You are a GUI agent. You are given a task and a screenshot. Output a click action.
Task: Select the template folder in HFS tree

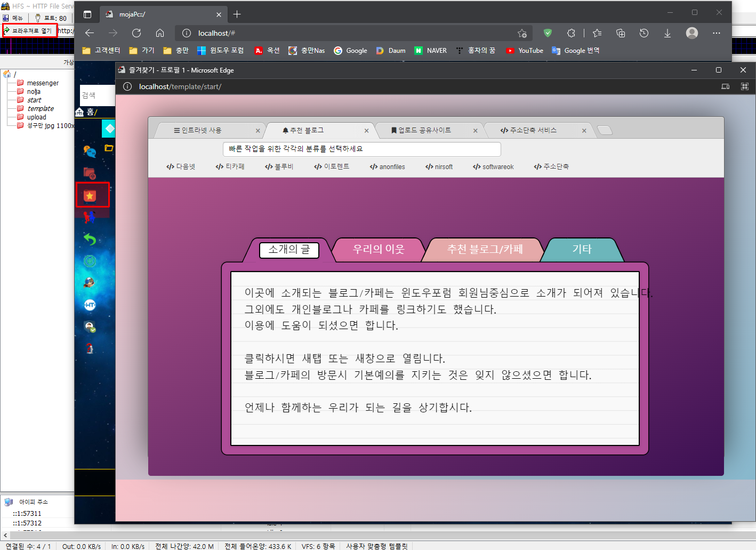click(41, 109)
